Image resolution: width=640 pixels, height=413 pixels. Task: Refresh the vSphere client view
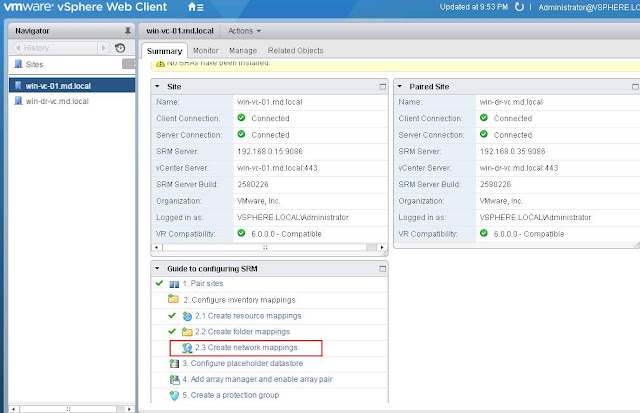pos(519,7)
